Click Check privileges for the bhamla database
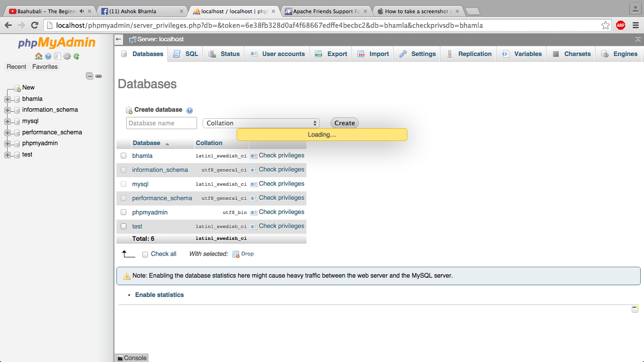The height and width of the screenshot is (362, 644). coord(281,155)
